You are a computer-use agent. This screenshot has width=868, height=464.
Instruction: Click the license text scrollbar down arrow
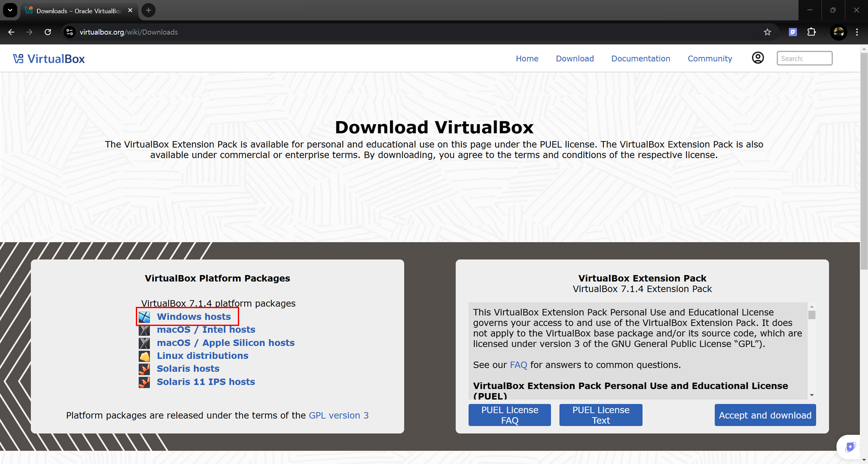812,395
